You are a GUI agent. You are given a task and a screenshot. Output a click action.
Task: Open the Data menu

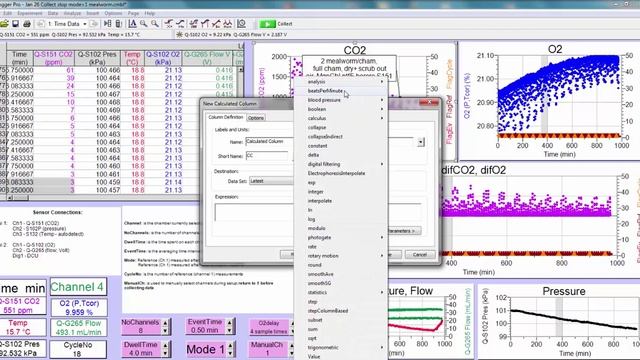(53, 13)
